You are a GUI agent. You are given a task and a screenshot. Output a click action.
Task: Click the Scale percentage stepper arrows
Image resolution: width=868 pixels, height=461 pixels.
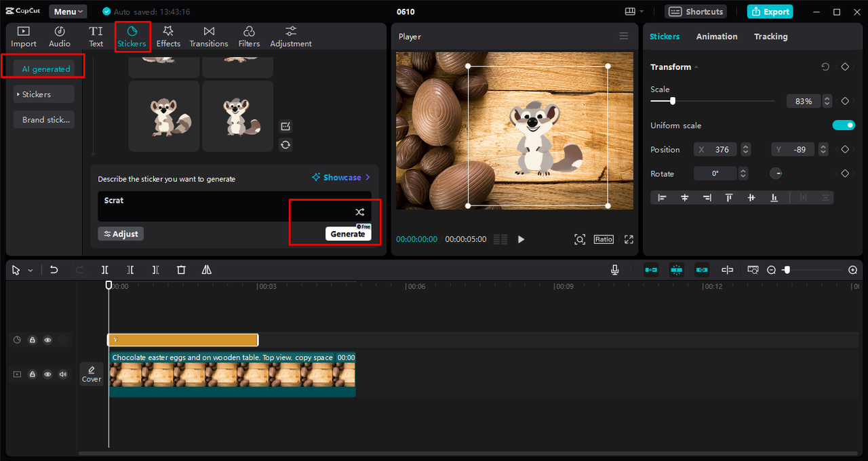[827, 101]
